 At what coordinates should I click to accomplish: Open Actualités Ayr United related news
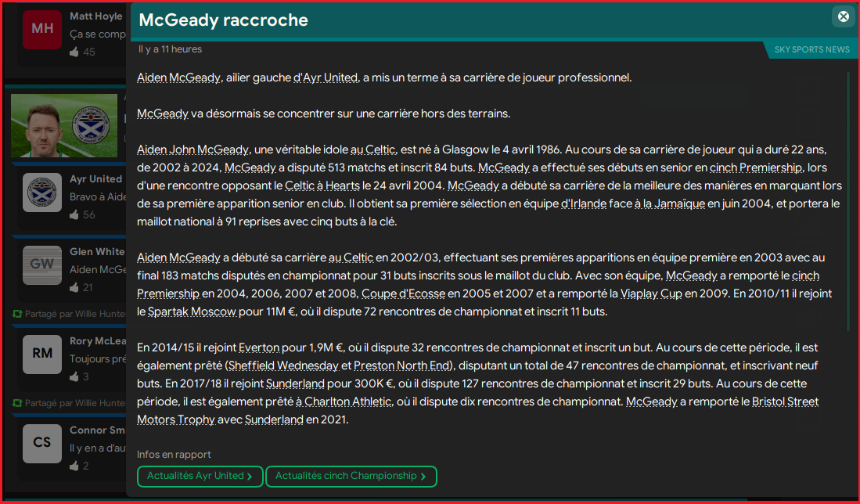click(x=200, y=476)
